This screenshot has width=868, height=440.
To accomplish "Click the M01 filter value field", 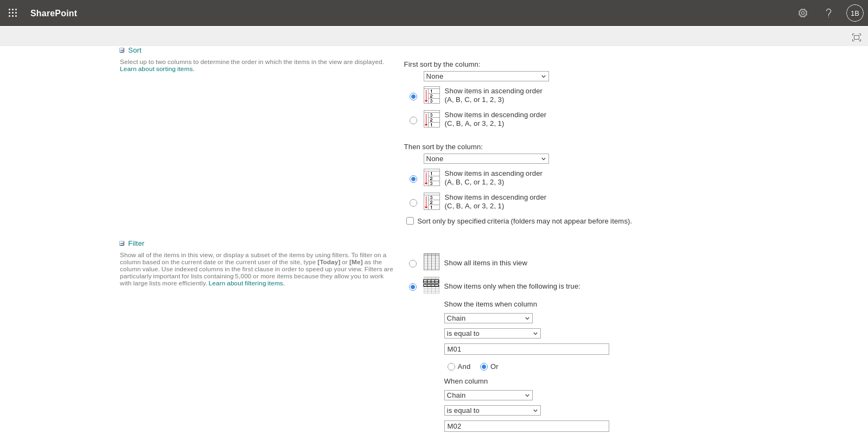I will [x=527, y=349].
